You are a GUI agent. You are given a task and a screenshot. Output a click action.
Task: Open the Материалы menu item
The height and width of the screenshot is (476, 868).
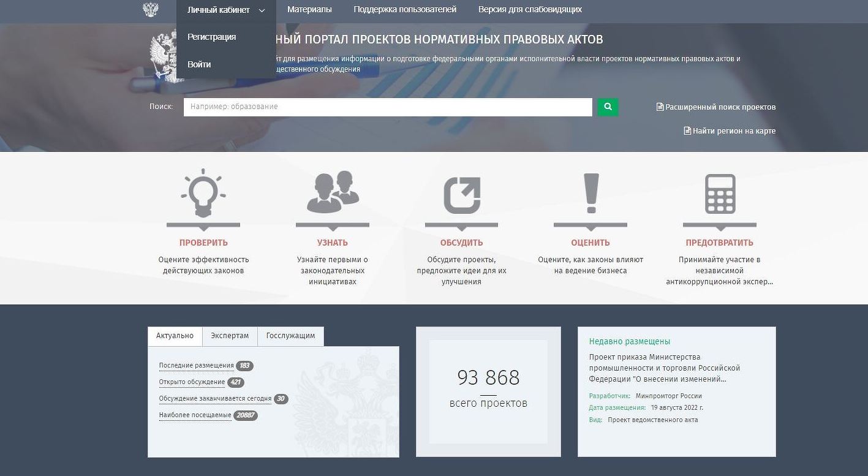coord(309,10)
